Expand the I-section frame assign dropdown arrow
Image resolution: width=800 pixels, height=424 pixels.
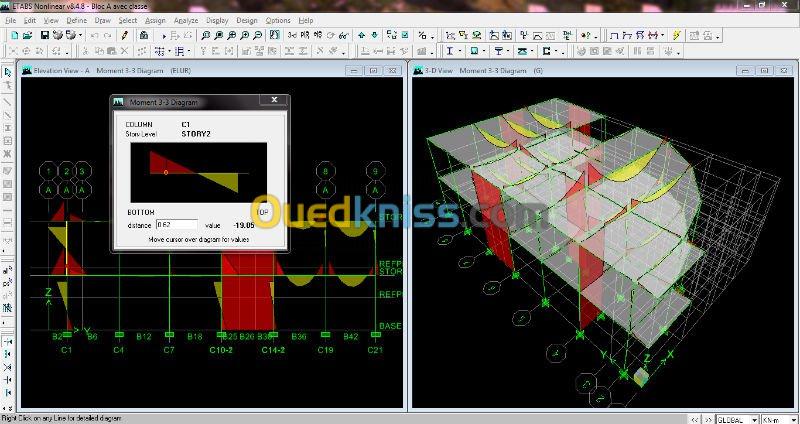(460, 52)
